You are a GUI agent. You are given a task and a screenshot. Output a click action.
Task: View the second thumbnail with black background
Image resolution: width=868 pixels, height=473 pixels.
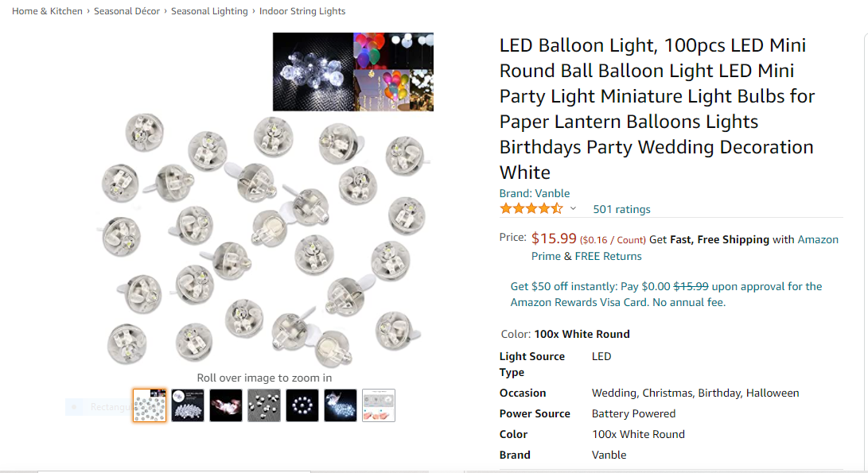188,405
